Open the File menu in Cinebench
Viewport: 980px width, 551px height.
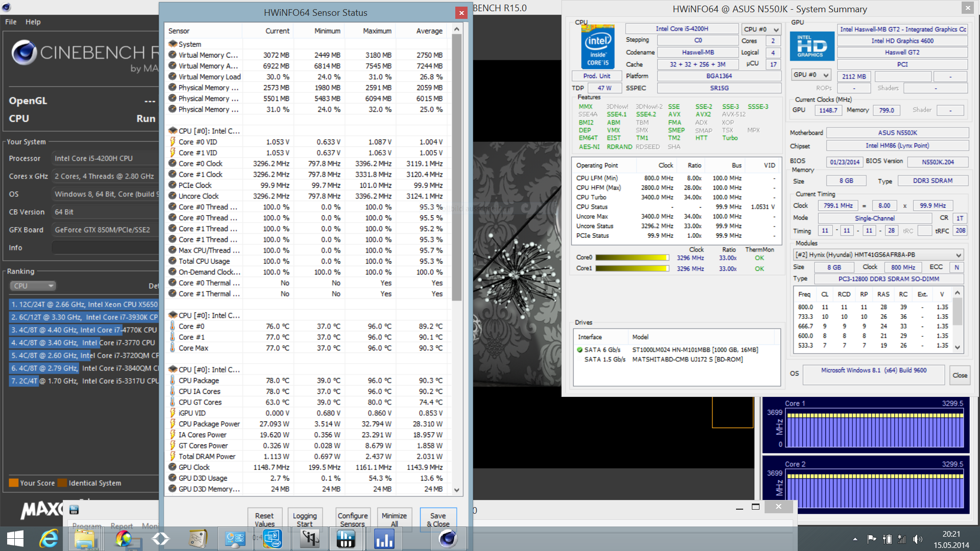11,22
